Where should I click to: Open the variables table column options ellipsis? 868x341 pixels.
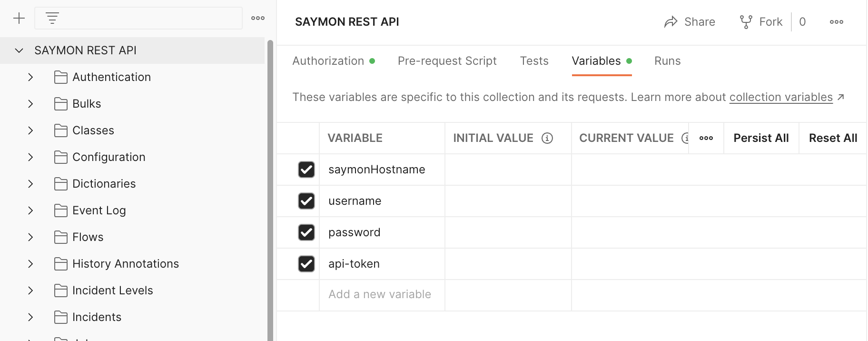click(x=706, y=138)
